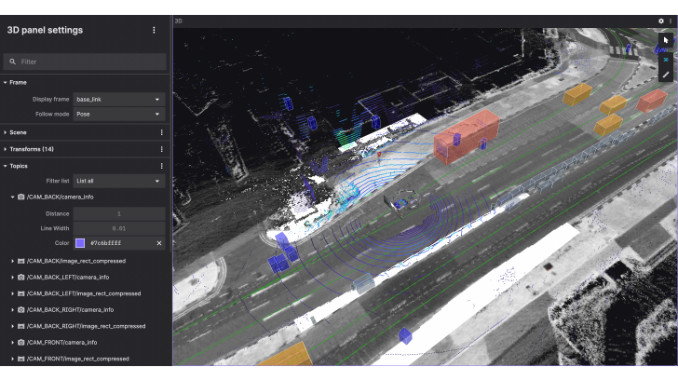Open the Follow mode Pose dropdown

119,114
